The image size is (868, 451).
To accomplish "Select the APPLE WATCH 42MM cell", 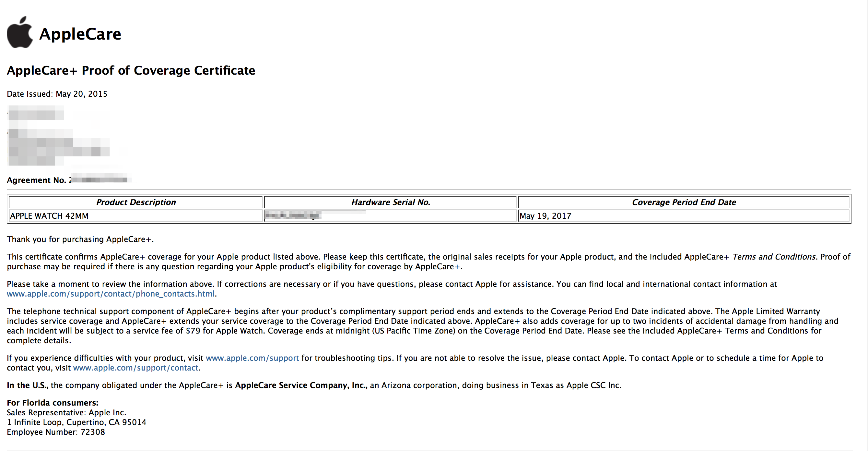I will [x=49, y=216].
